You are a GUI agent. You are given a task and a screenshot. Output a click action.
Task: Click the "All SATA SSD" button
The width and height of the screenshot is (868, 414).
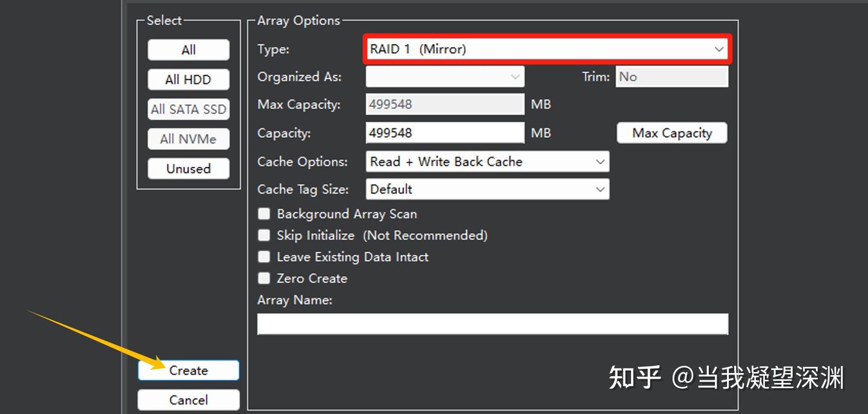188,109
